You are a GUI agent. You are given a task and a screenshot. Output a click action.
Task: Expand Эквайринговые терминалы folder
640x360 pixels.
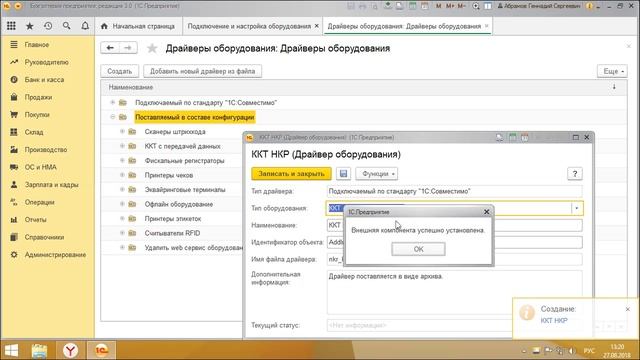point(122,189)
